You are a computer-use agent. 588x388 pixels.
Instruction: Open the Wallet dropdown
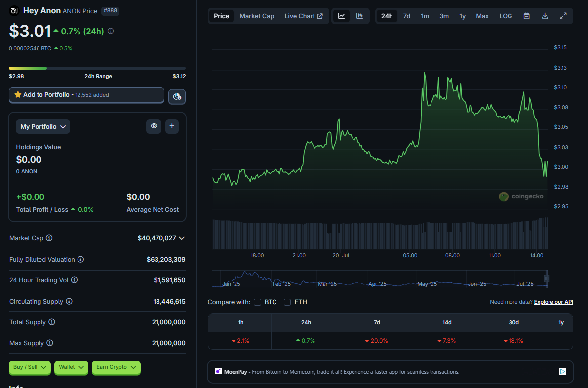pos(71,367)
